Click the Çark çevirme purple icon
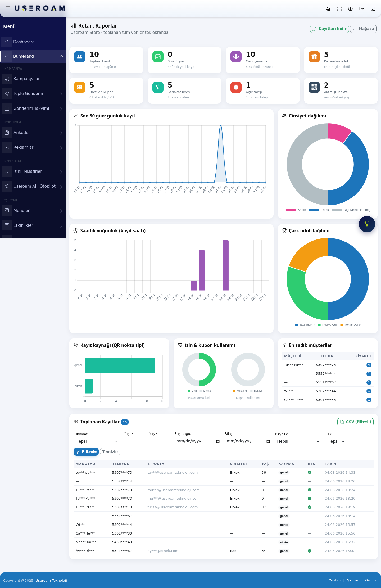381x588 pixels. [x=236, y=57]
